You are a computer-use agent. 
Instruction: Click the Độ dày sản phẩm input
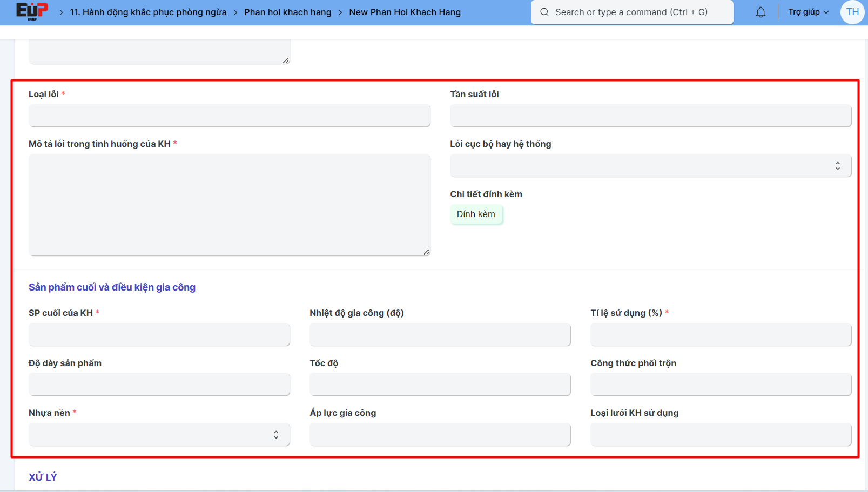click(x=159, y=385)
